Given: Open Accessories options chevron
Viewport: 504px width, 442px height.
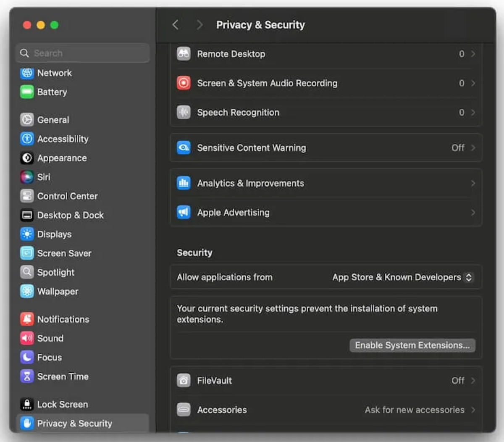Looking at the screenshot, I should (473, 410).
